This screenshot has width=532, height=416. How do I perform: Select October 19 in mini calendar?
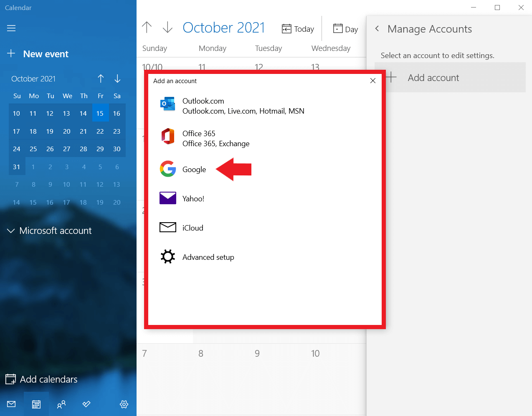click(x=50, y=131)
